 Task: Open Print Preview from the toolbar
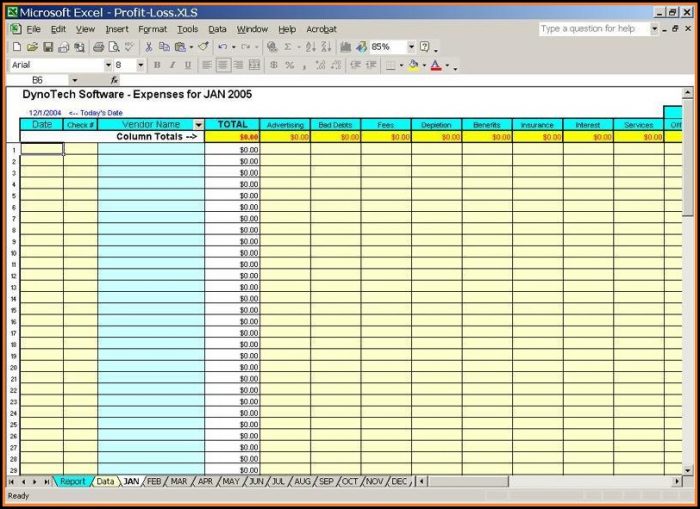(114, 46)
